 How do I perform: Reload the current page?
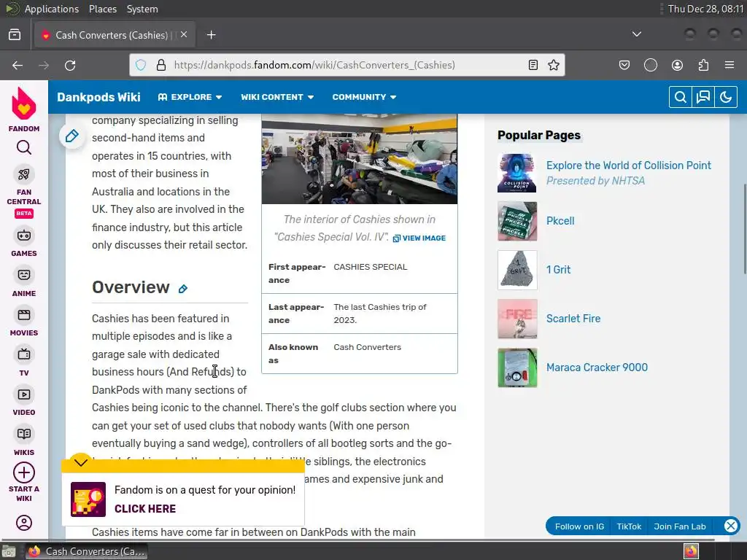coord(70,65)
